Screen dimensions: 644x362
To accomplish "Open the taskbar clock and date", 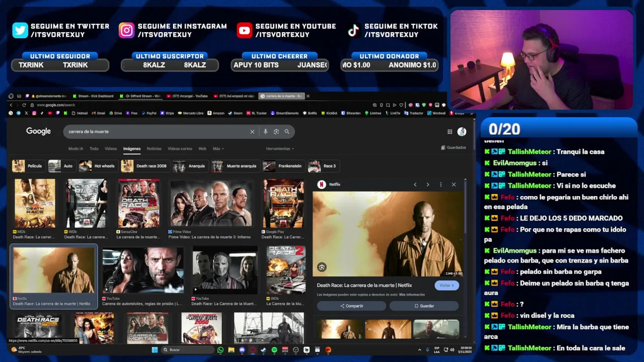I will pyautogui.click(x=465, y=350).
